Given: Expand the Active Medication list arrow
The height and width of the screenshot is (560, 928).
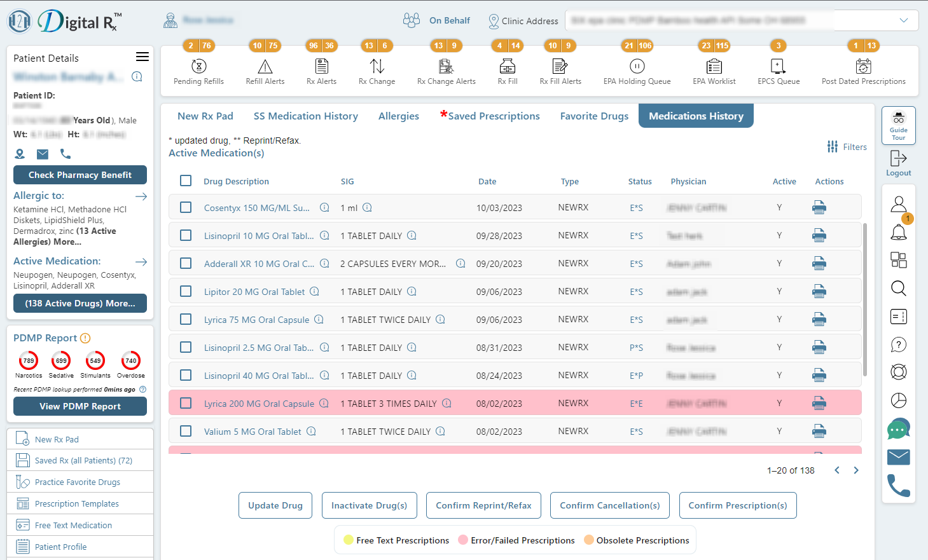Looking at the screenshot, I should tap(141, 261).
